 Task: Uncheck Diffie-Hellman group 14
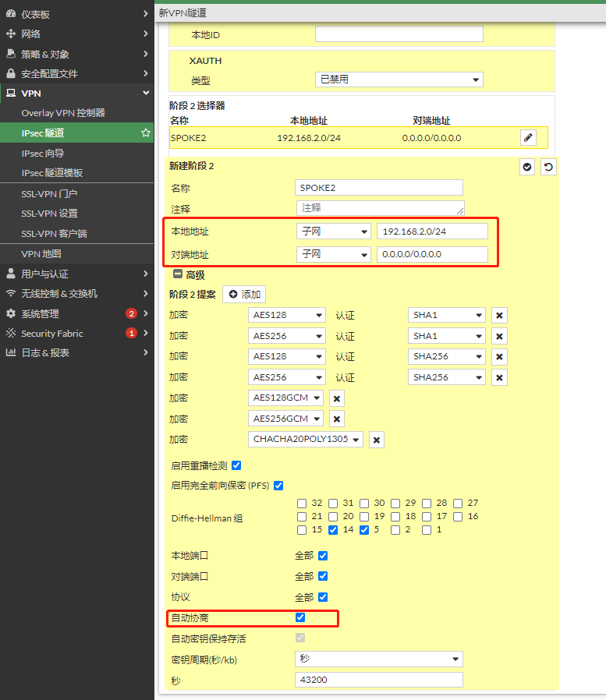(333, 530)
